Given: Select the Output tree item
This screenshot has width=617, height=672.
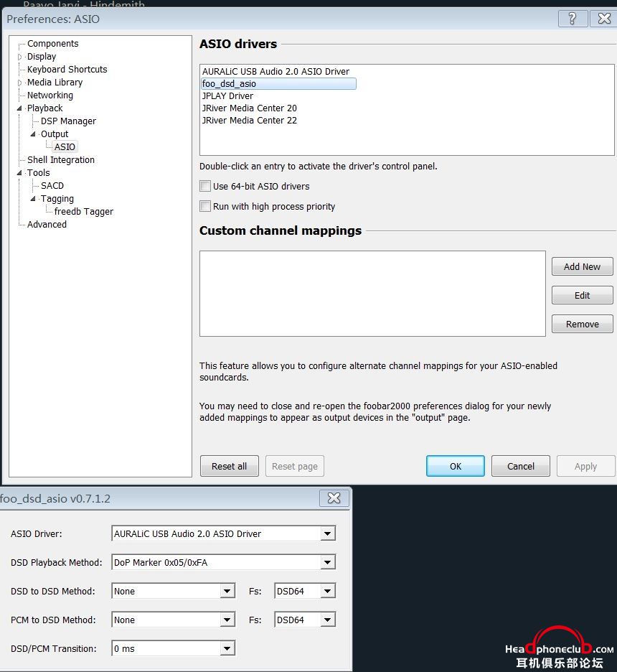Looking at the screenshot, I should tap(55, 134).
